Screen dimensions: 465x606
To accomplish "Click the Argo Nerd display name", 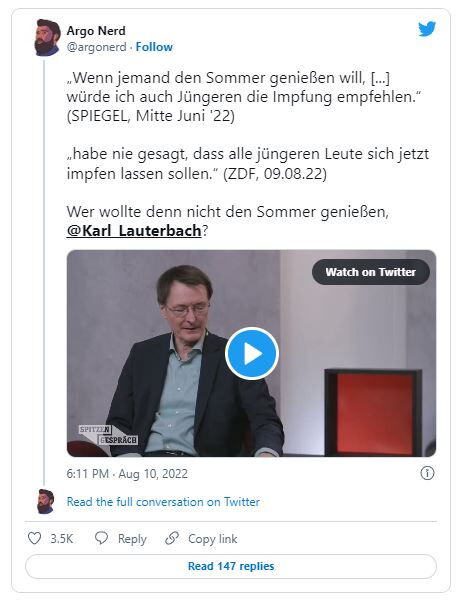I will [x=96, y=31].
